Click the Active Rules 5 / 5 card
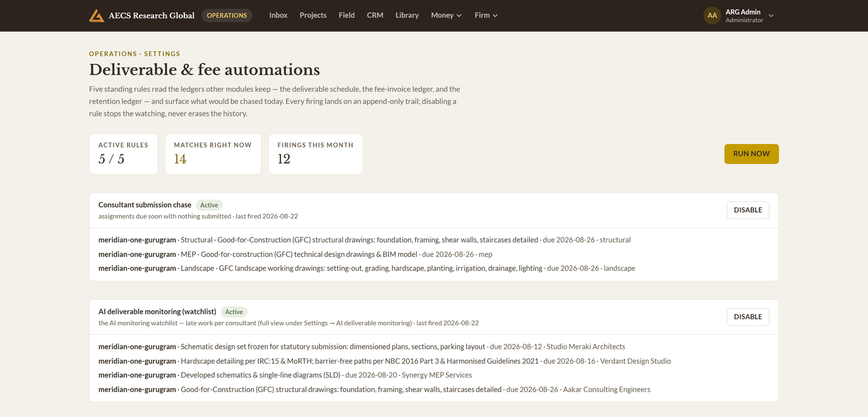 (x=123, y=154)
